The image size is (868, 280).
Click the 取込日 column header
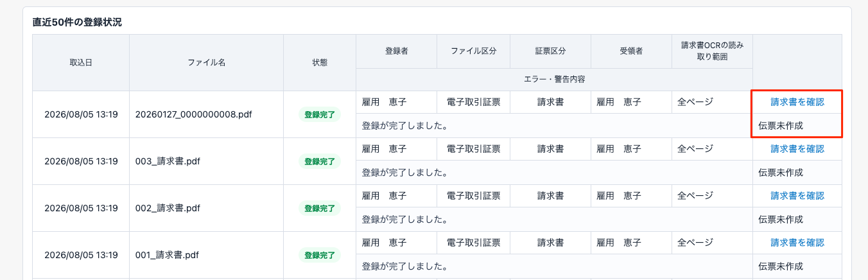click(x=81, y=63)
